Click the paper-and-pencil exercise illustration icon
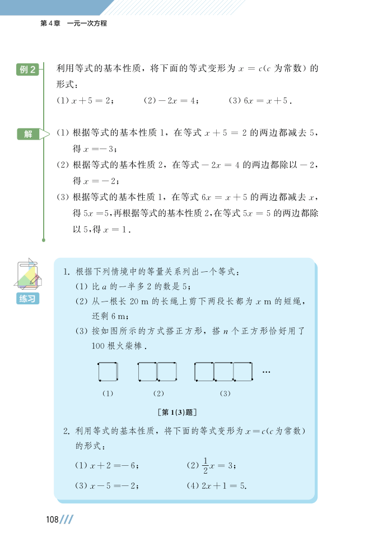 [x=27, y=274]
